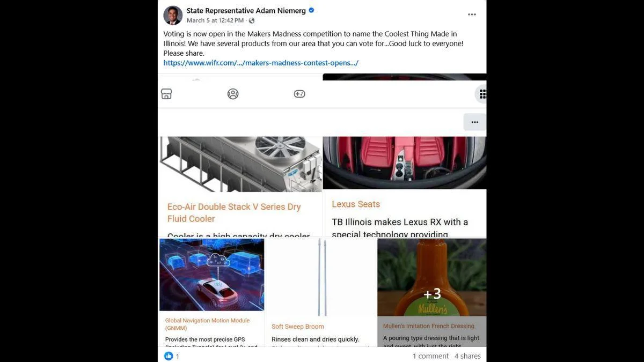Open the nine-dot menu grid icon

(x=482, y=94)
